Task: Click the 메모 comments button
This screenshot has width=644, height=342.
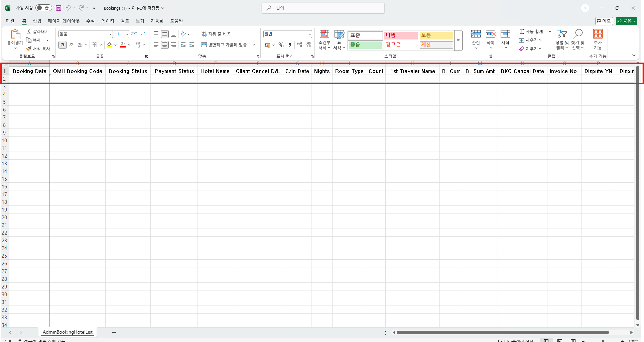Action: tap(604, 21)
